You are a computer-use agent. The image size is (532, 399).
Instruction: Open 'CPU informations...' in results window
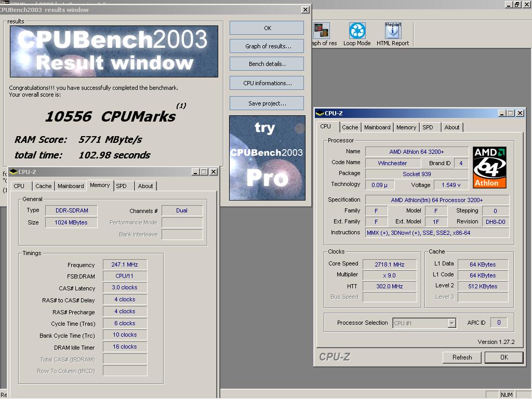pos(267,83)
